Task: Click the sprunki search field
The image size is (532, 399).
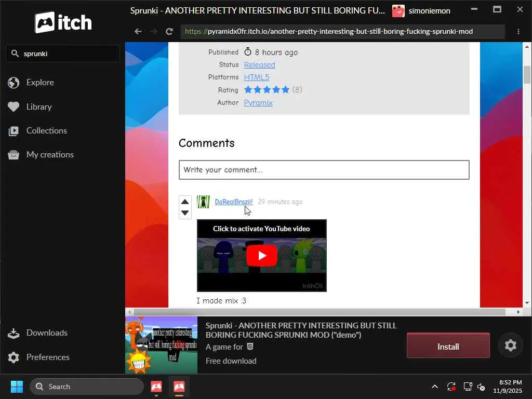Action: coord(63,54)
